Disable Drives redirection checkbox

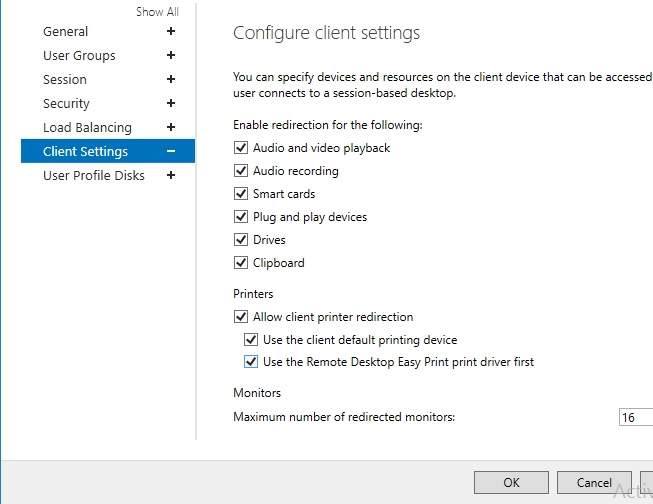241,240
